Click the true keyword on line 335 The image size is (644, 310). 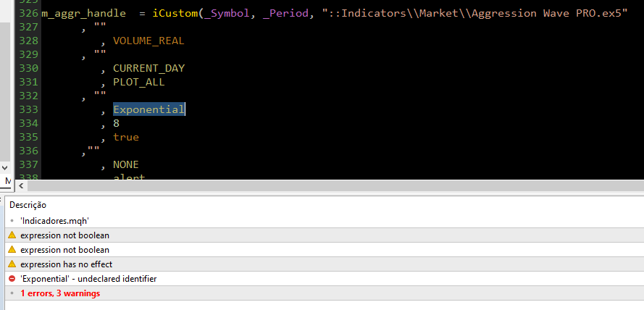coord(125,137)
